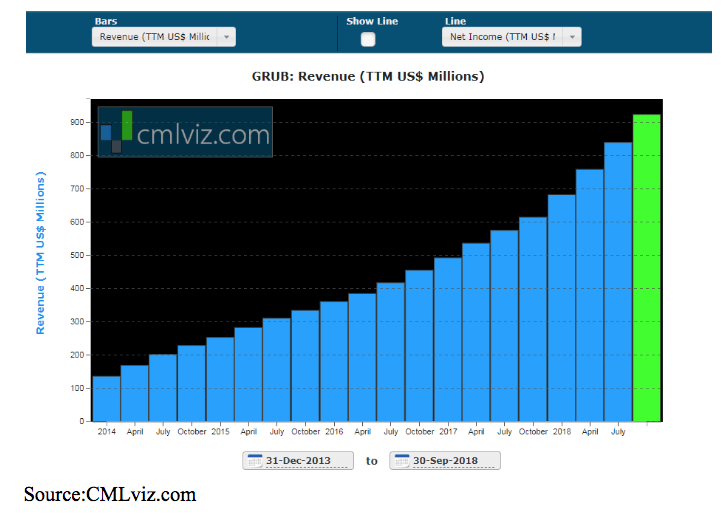Click the Source:CMLviz.com caption

[x=110, y=495]
